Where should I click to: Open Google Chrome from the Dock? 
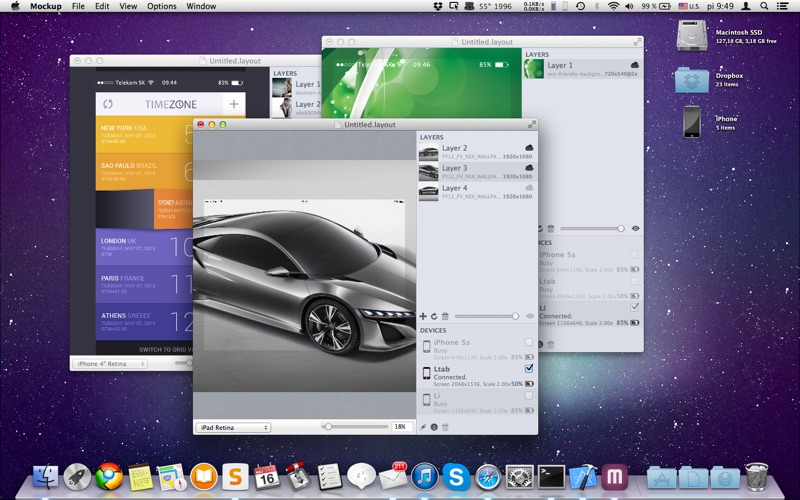click(x=109, y=477)
